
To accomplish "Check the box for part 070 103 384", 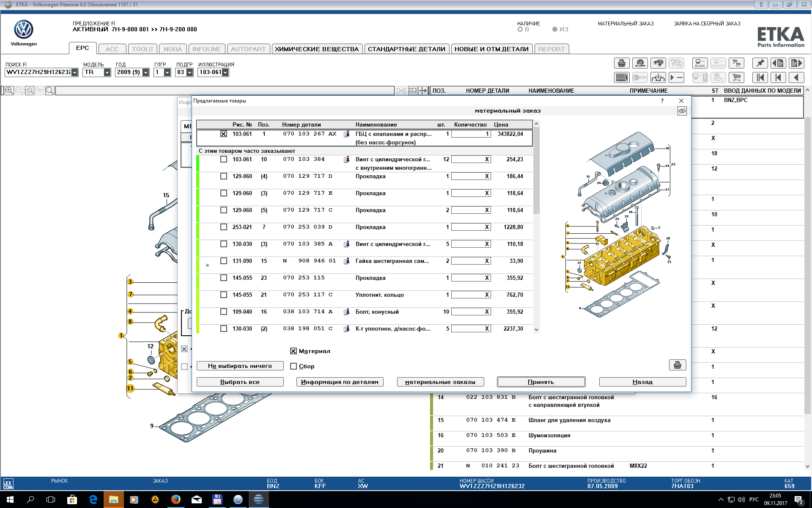I will coord(224,159).
